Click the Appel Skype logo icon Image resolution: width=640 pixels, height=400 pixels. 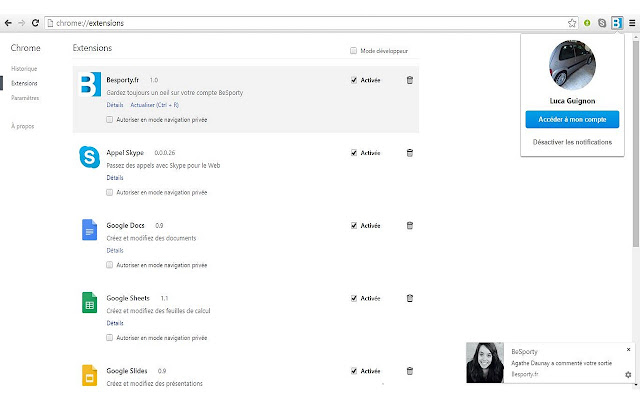(x=89, y=157)
